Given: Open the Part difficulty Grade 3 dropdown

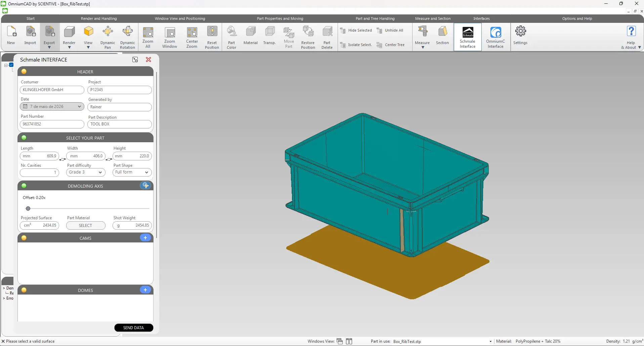Looking at the screenshot, I should [x=86, y=172].
